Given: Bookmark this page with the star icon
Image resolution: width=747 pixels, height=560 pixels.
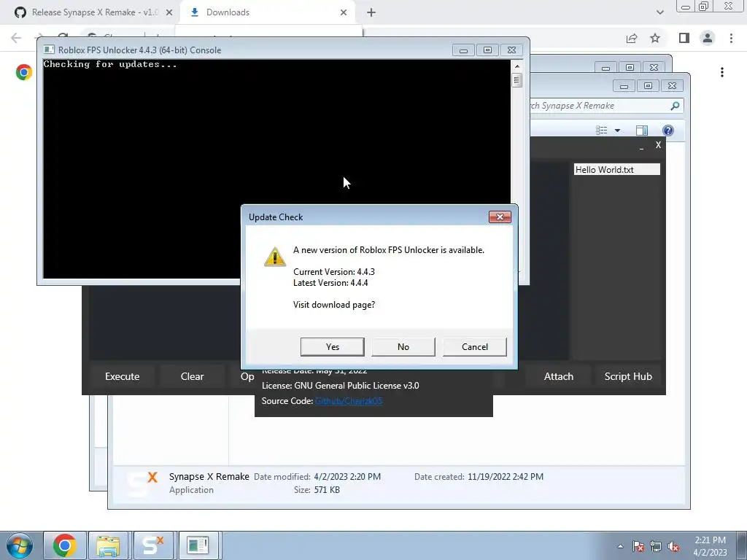Looking at the screenshot, I should click(655, 38).
